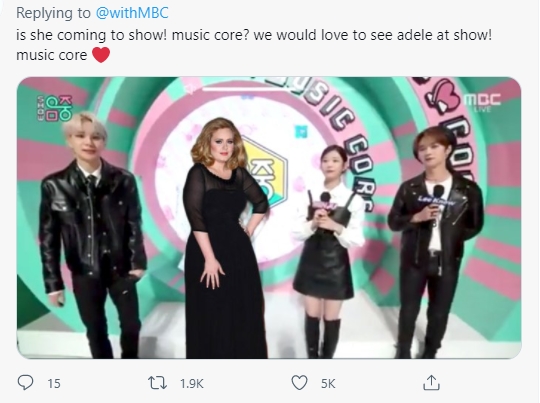Open the @withMBC profile link
540x403 pixels.
(132, 13)
